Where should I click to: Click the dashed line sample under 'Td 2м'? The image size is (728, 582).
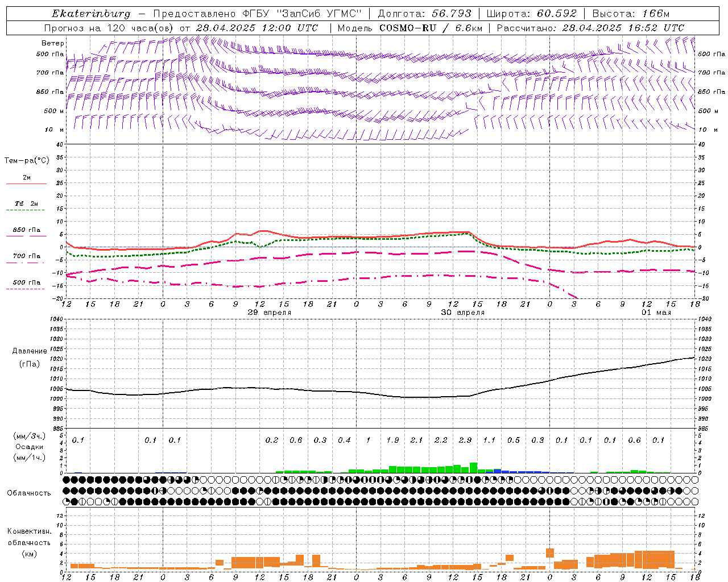26,210
